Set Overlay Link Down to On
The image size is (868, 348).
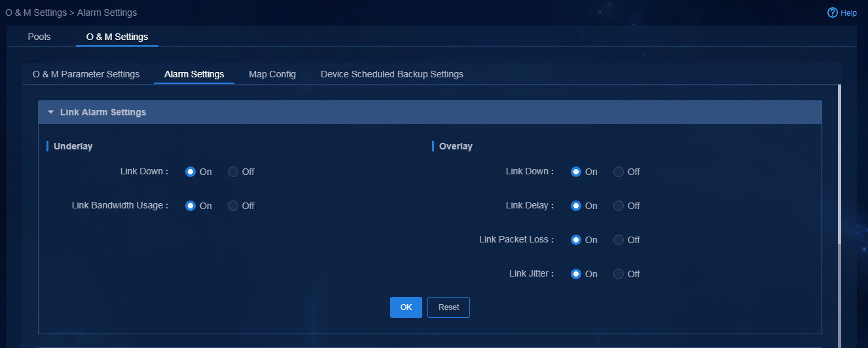pos(576,172)
